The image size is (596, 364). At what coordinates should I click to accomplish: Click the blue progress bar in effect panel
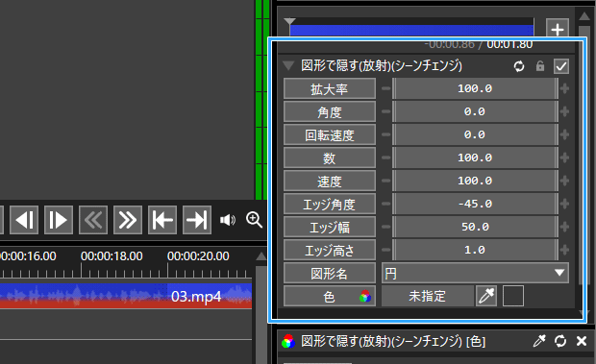[x=411, y=31]
